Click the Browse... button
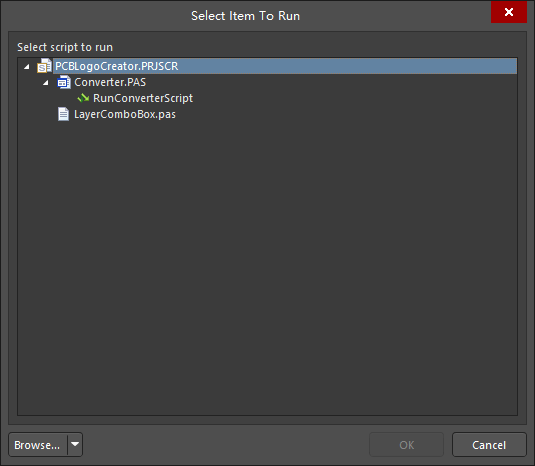 click(x=38, y=445)
